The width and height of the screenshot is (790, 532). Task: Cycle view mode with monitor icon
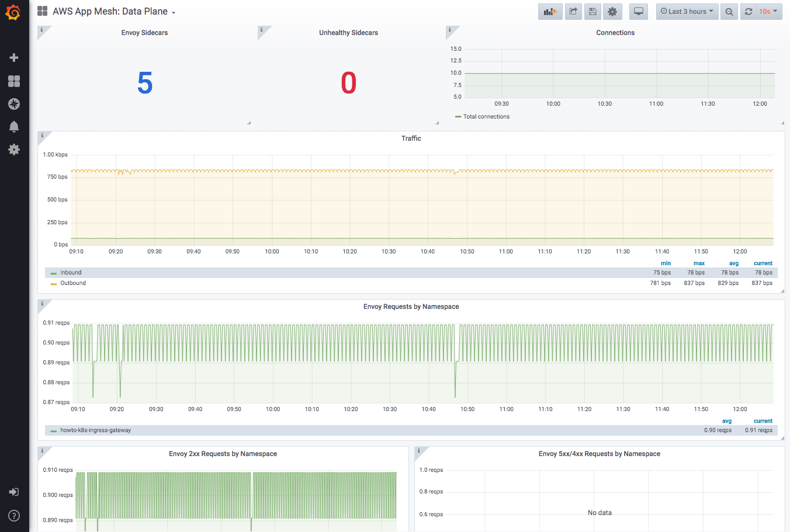click(639, 12)
